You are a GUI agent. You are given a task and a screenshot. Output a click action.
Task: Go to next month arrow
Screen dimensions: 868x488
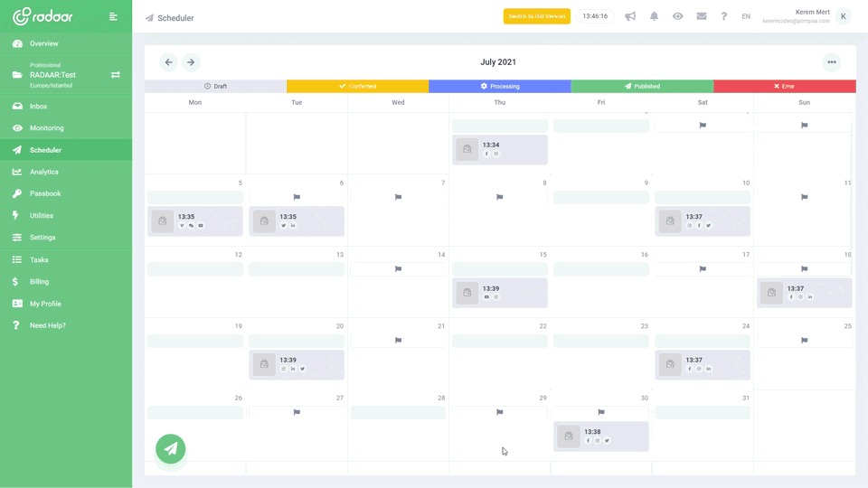190,62
